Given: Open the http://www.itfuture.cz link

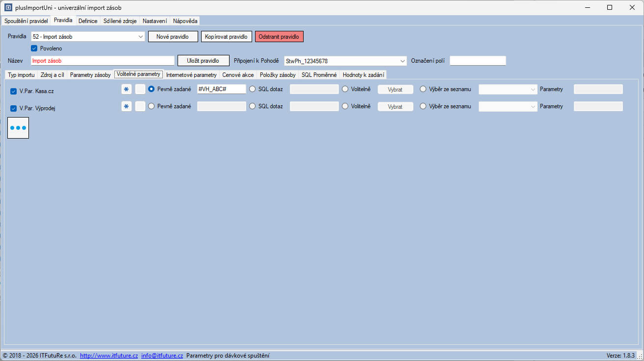Looking at the screenshot, I should tap(109, 356).
